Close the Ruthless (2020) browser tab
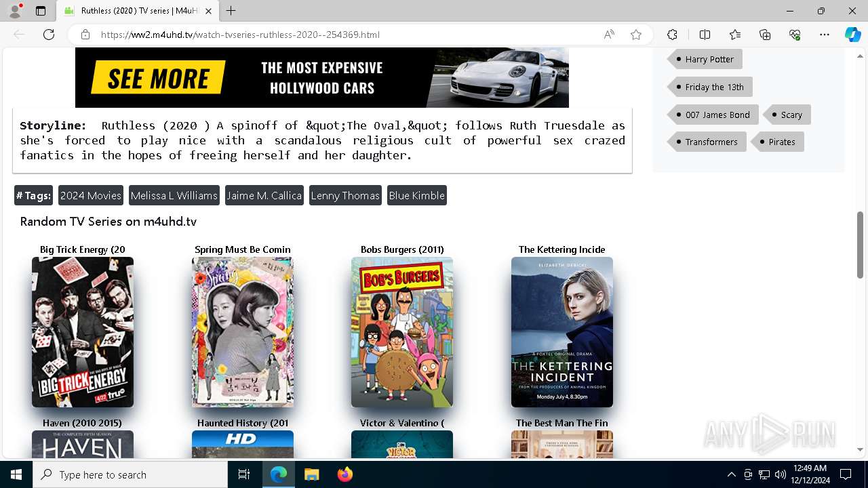The image size is (868, 488). 209,11
